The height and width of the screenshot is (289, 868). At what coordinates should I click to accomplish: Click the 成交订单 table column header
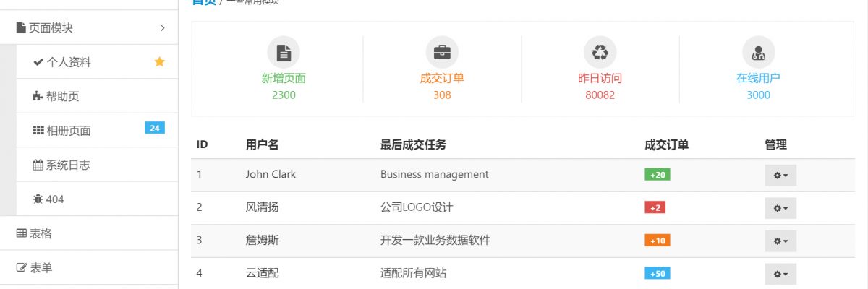click(666, 144)
